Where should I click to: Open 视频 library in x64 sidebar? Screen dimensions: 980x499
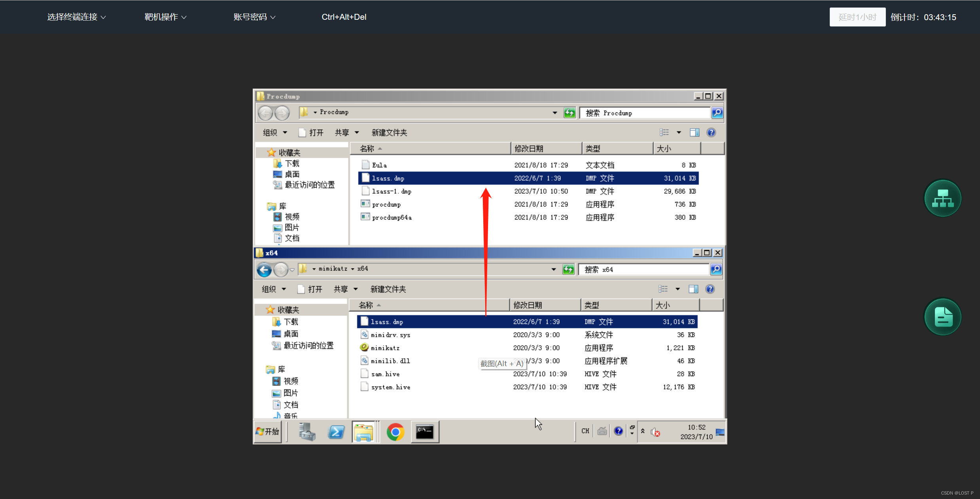click(x=285, y=381)
